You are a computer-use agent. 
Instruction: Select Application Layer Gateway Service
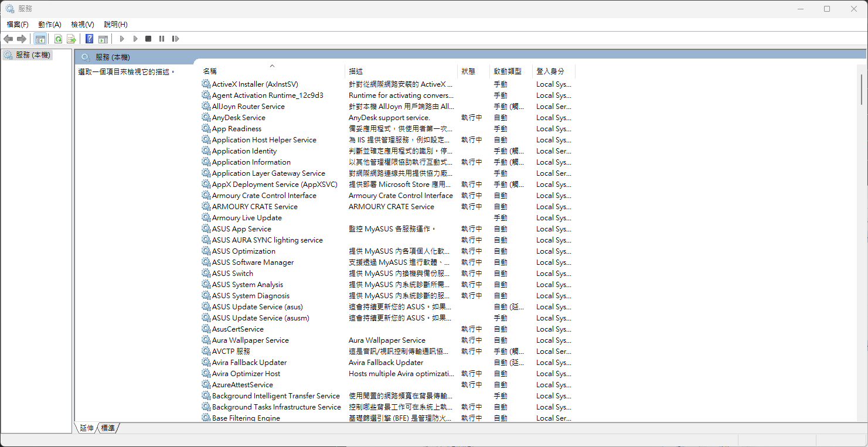tap(268, 173)
